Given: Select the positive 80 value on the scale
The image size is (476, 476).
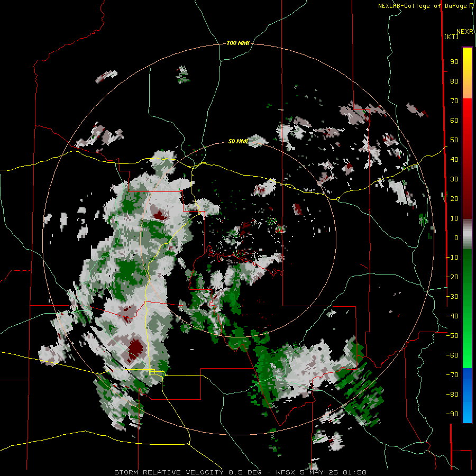Looking at the screenshot, I should click(454, 81).
